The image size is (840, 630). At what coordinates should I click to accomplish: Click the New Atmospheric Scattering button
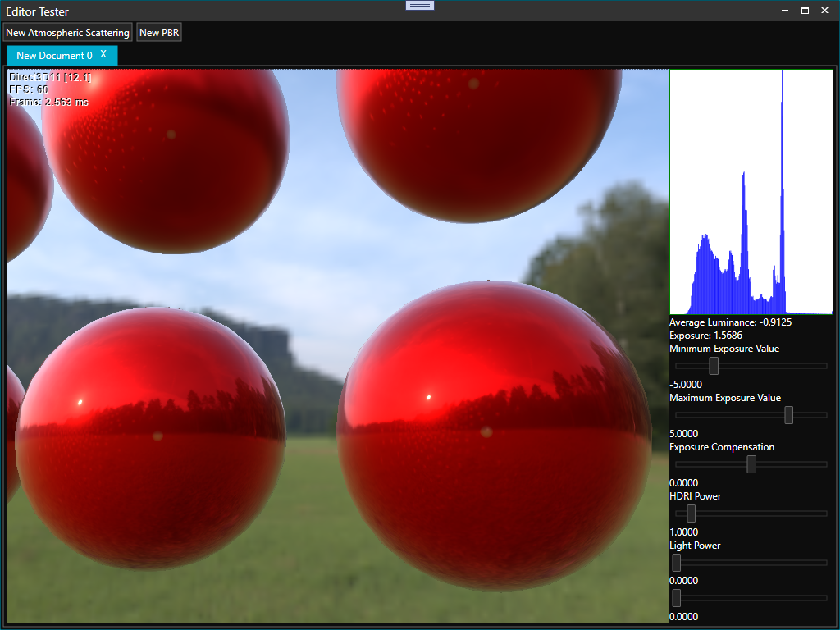click(x=67, y=33)
